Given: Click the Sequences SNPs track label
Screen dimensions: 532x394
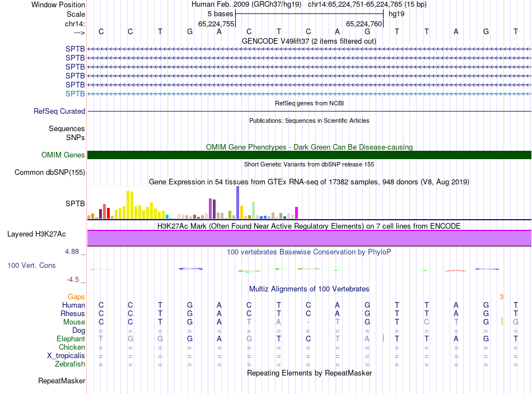Looking at the screenshot, I should point(67,133).
